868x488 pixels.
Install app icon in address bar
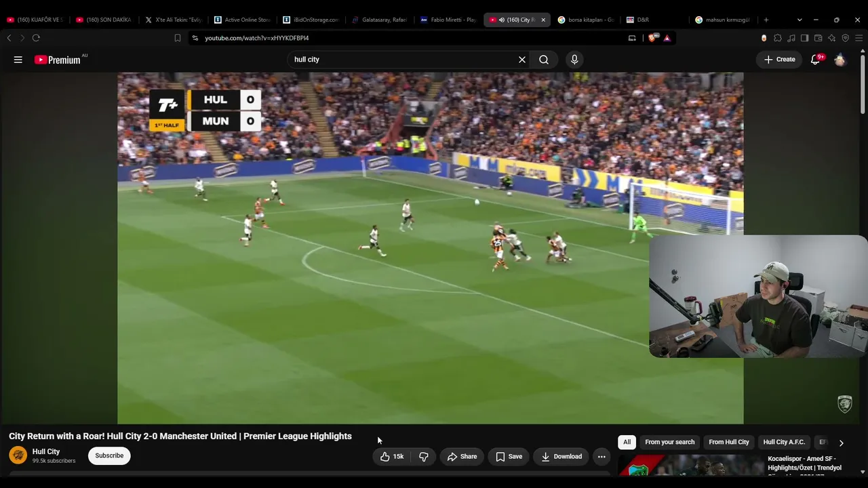click(632, 38)
